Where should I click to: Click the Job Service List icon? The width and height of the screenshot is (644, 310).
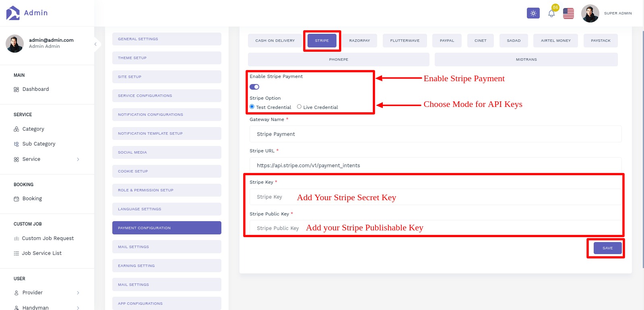pyautogui.click(x=17, y=253)
